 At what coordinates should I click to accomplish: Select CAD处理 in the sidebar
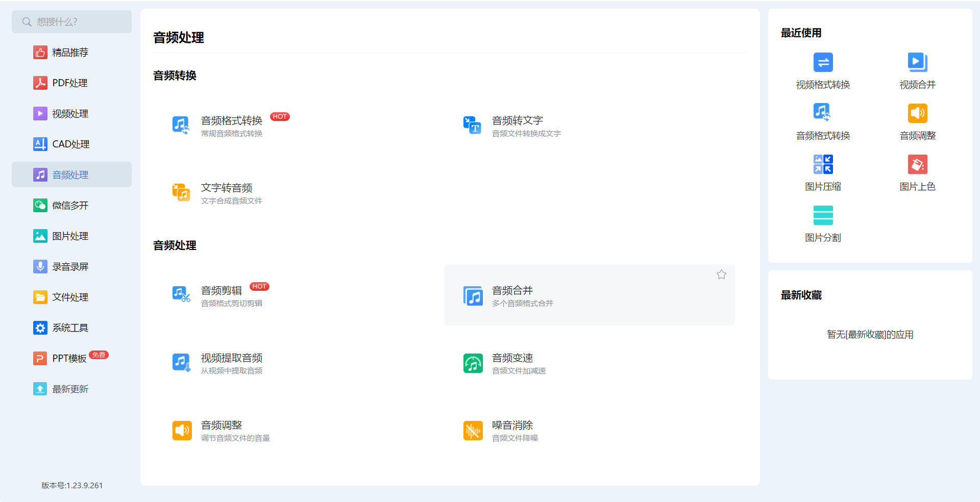click(x=71, y=144)
